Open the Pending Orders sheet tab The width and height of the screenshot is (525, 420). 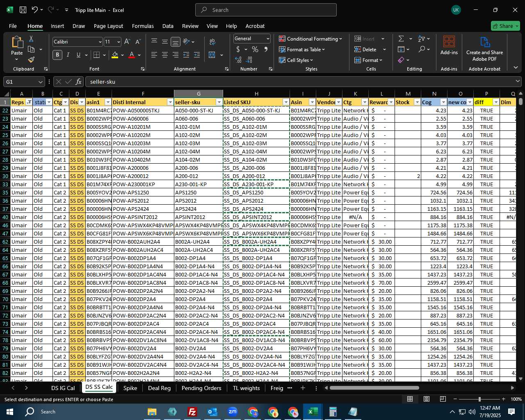click(201, 388)
